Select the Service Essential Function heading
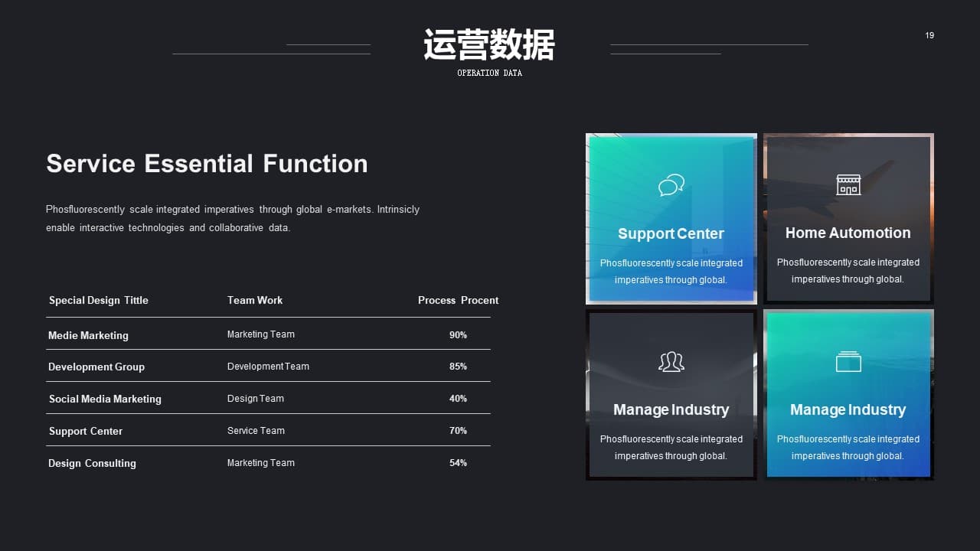The height and width of the screenshot is (551, 980). click(207, 163)
